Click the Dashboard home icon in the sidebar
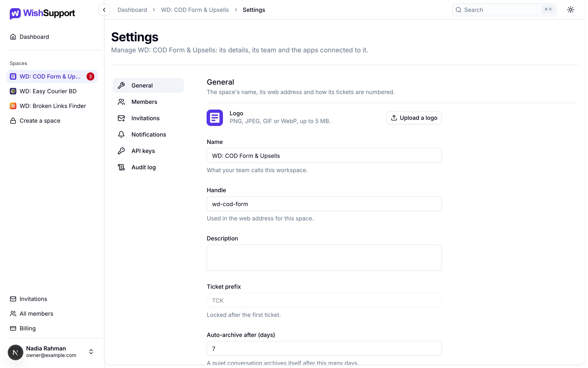This screenshot has width=588, height=368. tap(13, 37)
